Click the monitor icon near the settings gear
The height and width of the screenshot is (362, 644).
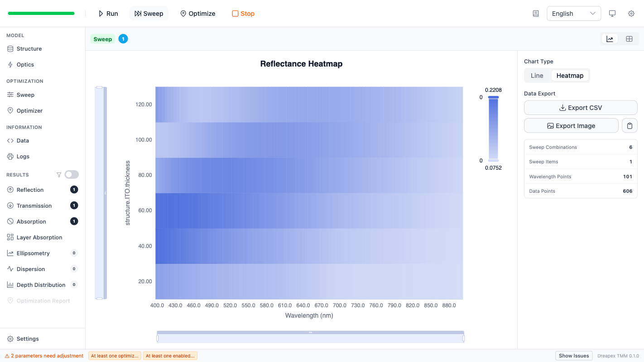(x=612, y=14)
